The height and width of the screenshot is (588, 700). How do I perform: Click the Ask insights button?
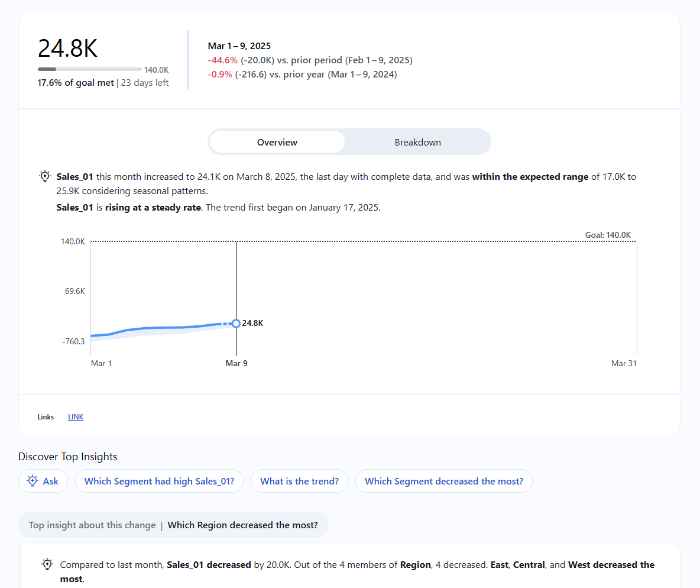pos(43,481)
